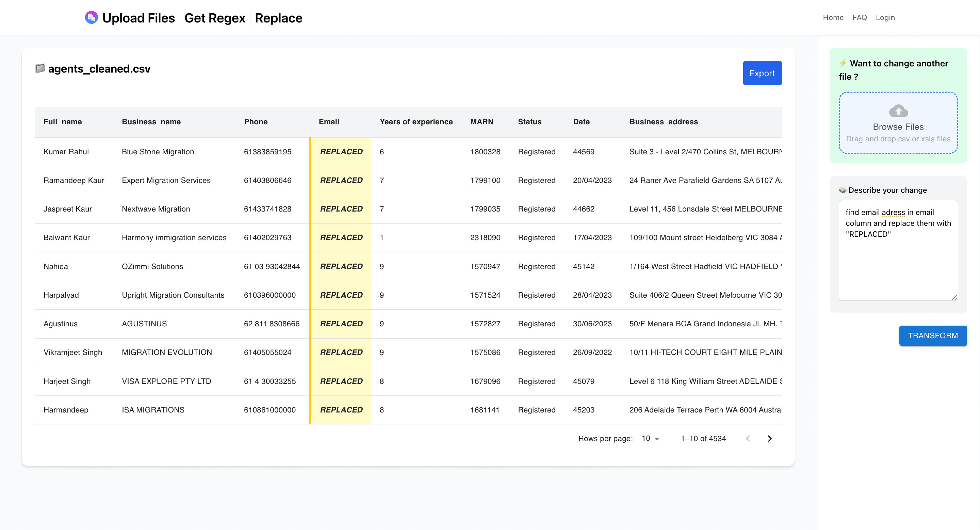Click the folder icon beside agents_cleaned.csv
This screenshot has width=980, height=530.
coord(40,68)
